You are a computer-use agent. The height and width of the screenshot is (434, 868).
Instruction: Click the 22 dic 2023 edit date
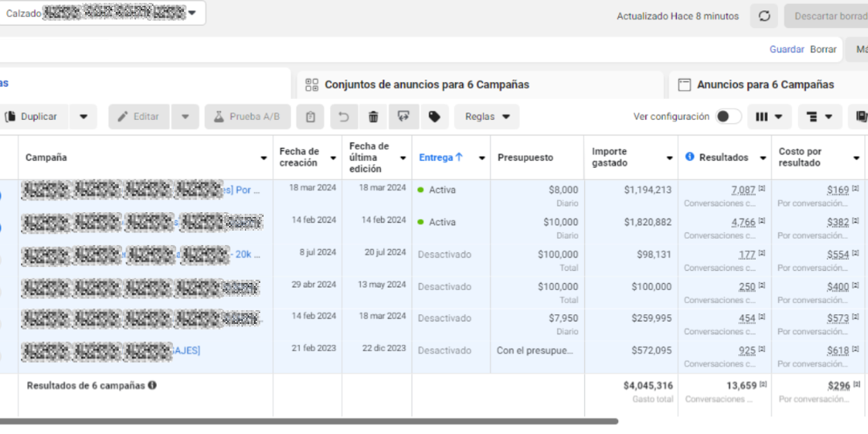click(x=383, y=348)
